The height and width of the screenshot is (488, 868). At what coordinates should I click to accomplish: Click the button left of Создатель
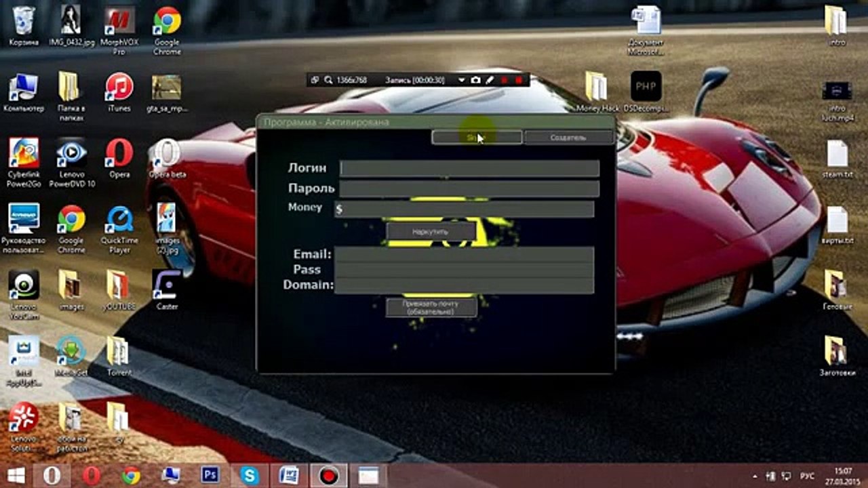(x=477, y=138)
